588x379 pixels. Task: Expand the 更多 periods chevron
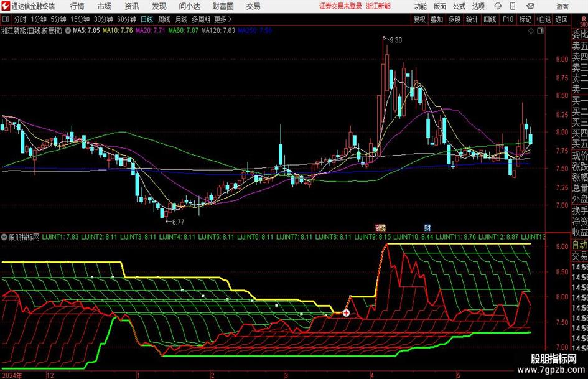pyautogui.click(x=230, y=19)
